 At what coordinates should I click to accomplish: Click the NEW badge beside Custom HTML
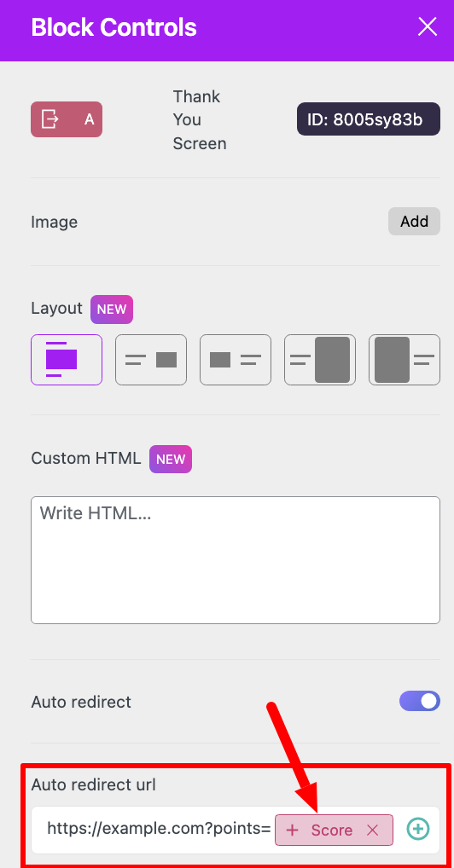point(170,459)
